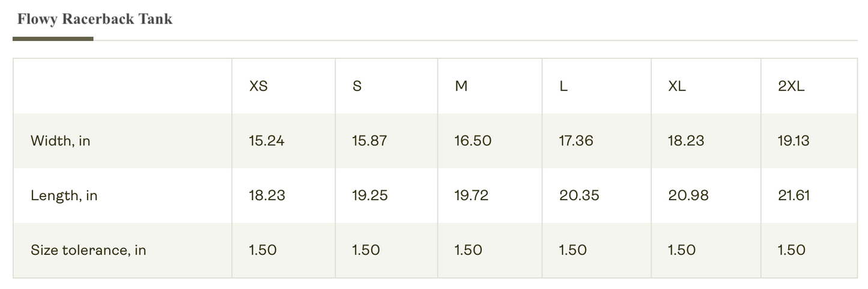Click the "Width, in" row label
868x289 pixels.
tap(61, 141)
